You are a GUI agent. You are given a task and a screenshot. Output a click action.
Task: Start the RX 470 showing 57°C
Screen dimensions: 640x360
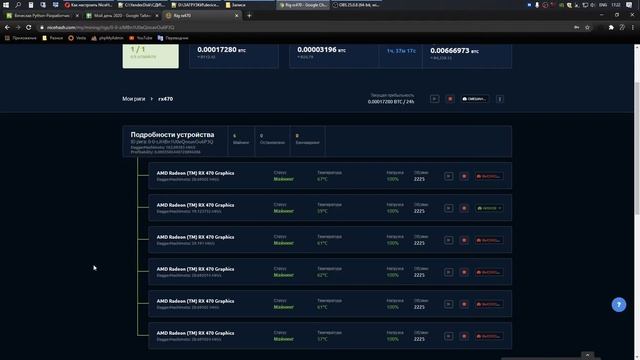point(449,336)
